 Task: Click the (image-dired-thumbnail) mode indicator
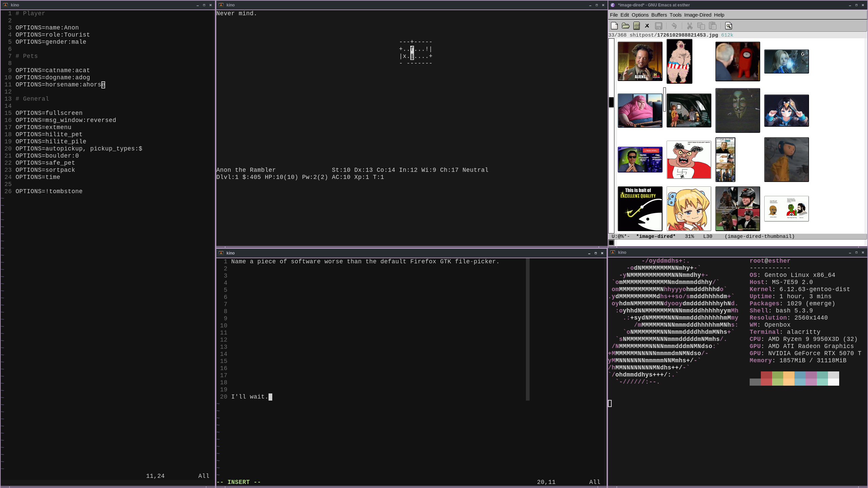coord(759,236)
